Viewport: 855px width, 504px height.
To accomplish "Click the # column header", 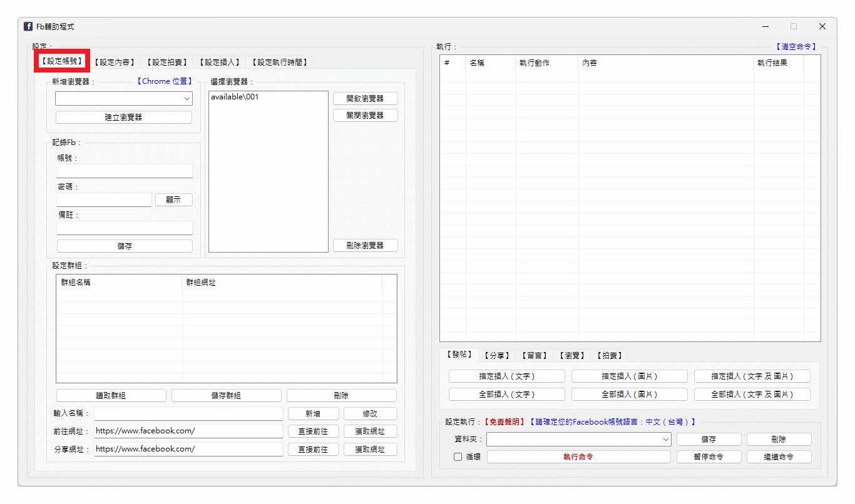I will (x=453, y=63).
